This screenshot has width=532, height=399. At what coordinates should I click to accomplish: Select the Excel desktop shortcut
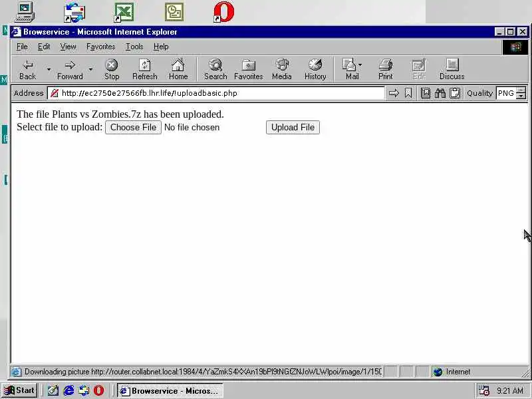[124, 12]
